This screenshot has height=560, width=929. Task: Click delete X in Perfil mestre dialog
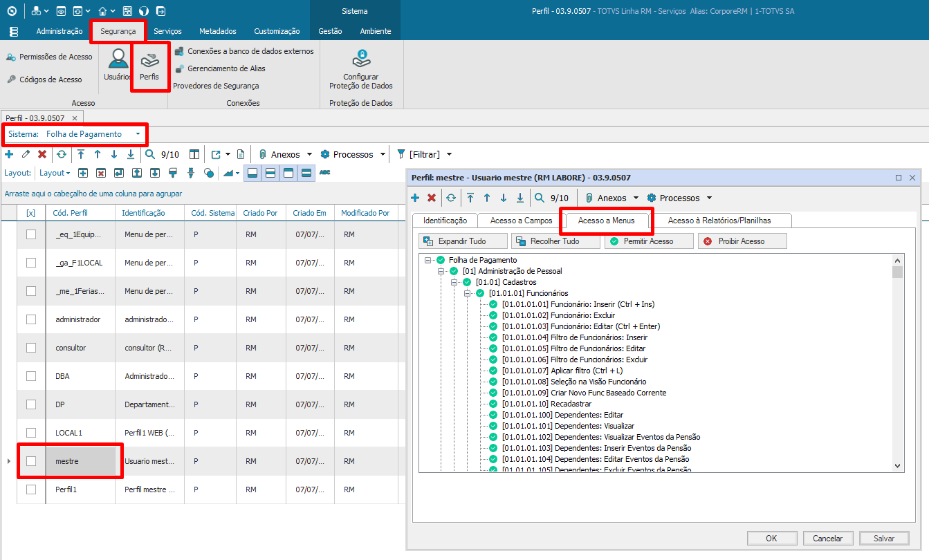tap(432, 198)
